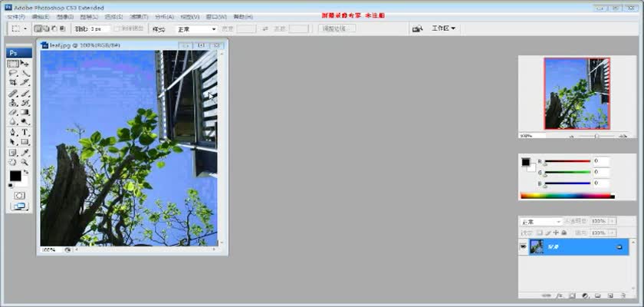Open the File menu
Screen dimensions: 644x307
coord(16,16)
